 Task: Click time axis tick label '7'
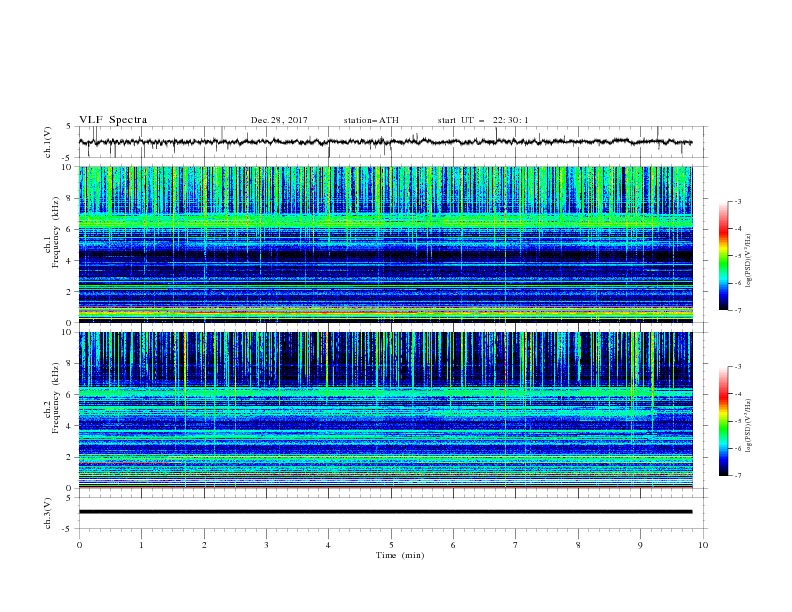516,545
